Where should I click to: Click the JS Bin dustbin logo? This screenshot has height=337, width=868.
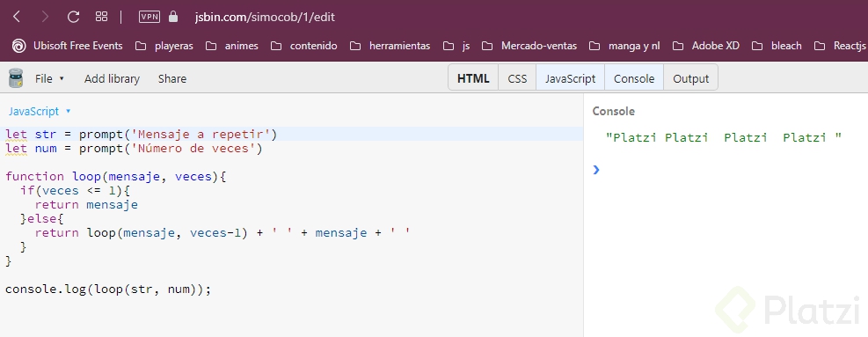(x=16, y=78)
